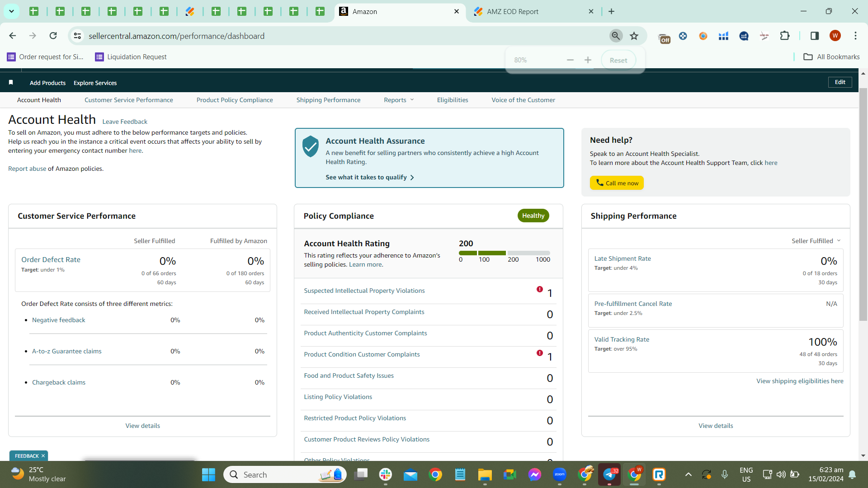The width and height of the screenshot is (868, 488).
Task: Open the Explore Services menu item
Action: [x=95, y=83]
